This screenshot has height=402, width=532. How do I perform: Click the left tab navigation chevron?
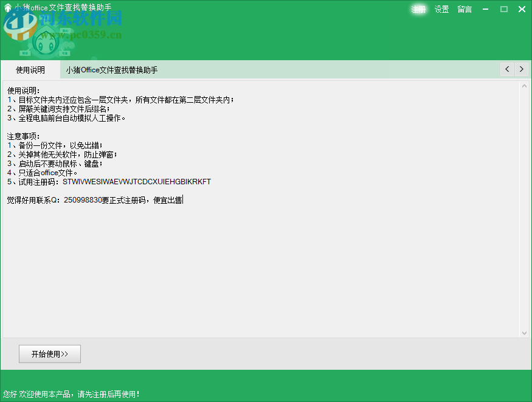[506, 69]
